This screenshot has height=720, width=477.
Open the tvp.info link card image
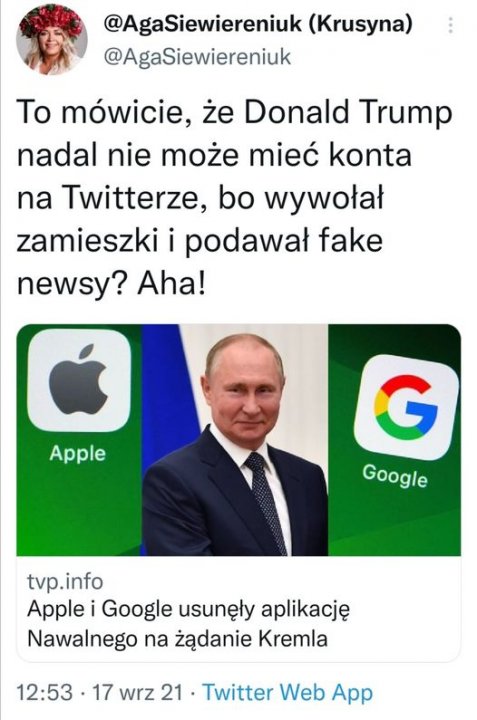(239, 440)
